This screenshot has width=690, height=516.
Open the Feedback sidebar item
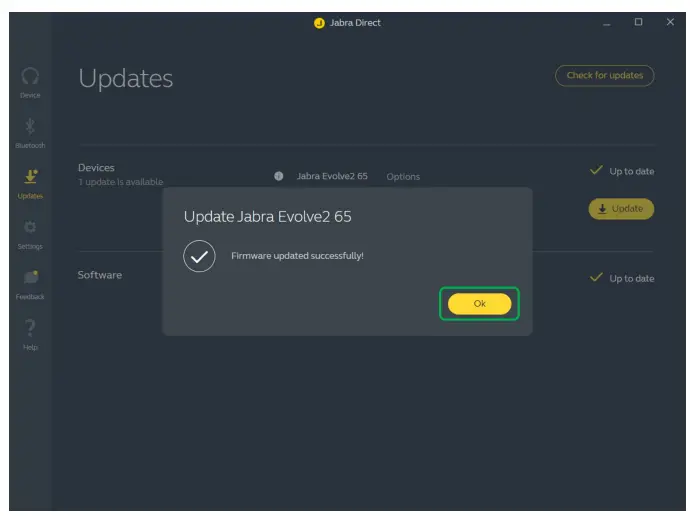click(30, 285)
